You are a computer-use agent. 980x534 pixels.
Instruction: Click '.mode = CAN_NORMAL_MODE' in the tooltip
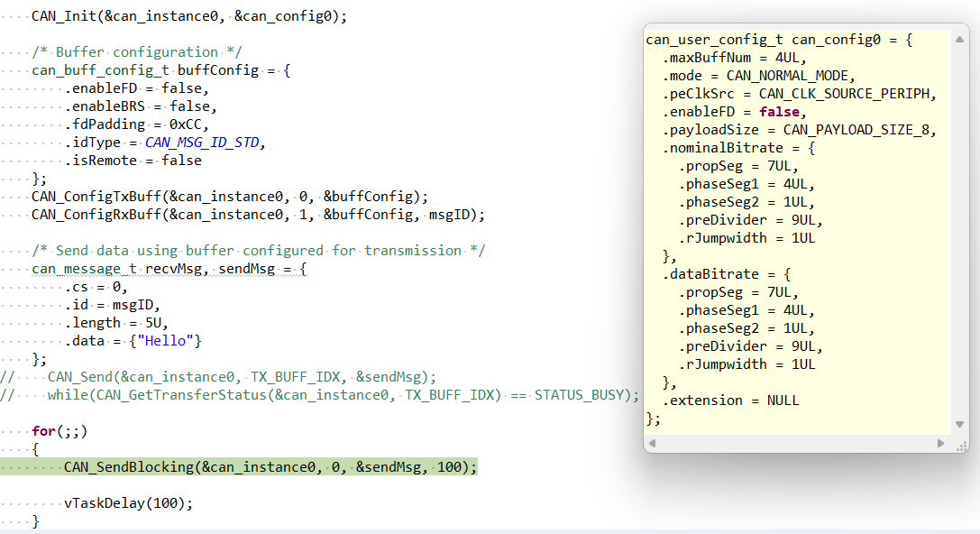tap(755, 77)
